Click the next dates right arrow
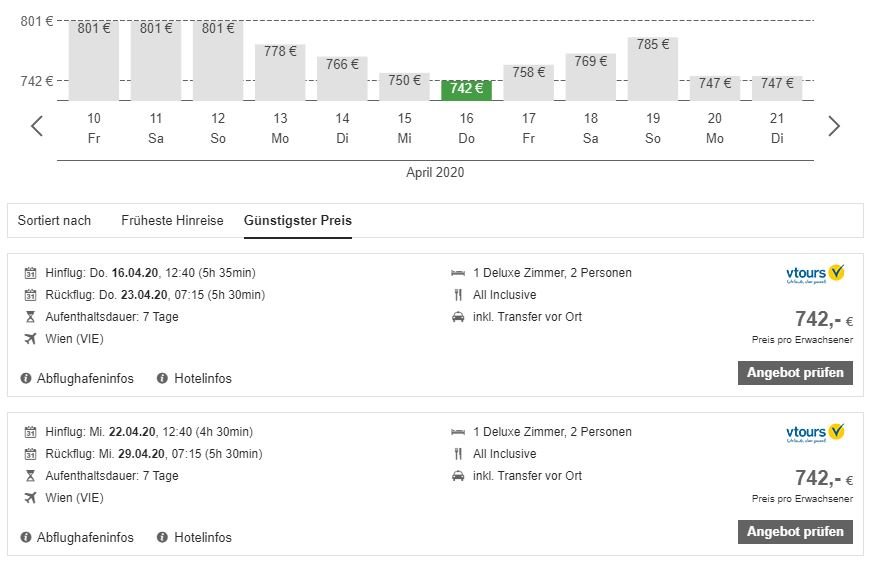The width and height of the screenshot is (872, 563). point(834,126)
